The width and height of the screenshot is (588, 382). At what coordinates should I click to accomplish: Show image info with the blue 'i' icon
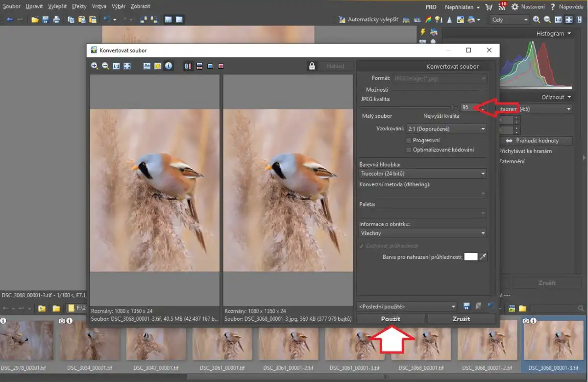[169, 66]
